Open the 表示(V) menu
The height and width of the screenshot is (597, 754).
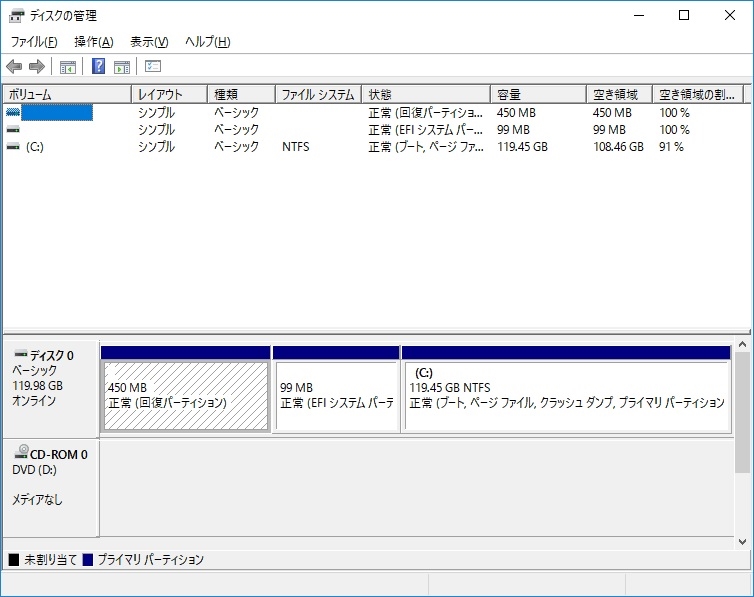pos(149,42)
